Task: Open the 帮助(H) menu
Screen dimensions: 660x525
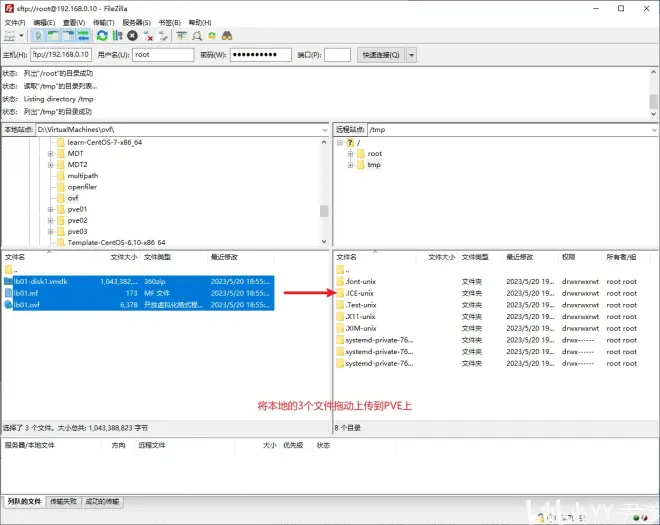Action: [200, 22]
